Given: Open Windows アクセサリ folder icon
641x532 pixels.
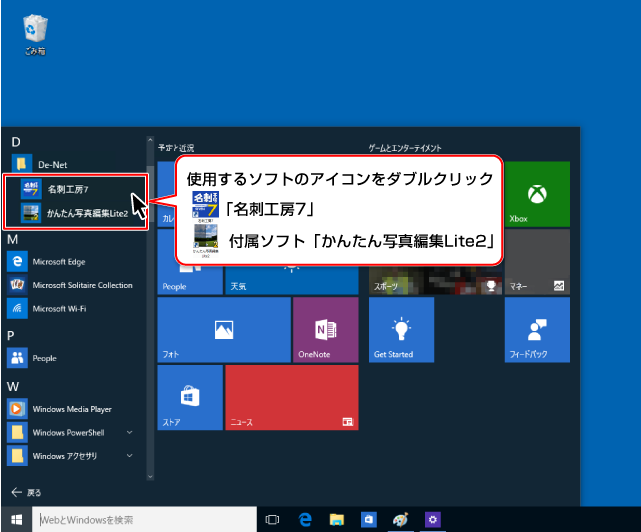Looking at the screenshot, I should (x=17, y=456).
